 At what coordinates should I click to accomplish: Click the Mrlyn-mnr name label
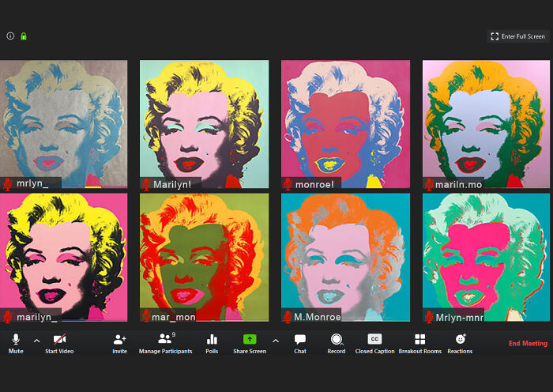pos(459,318)
